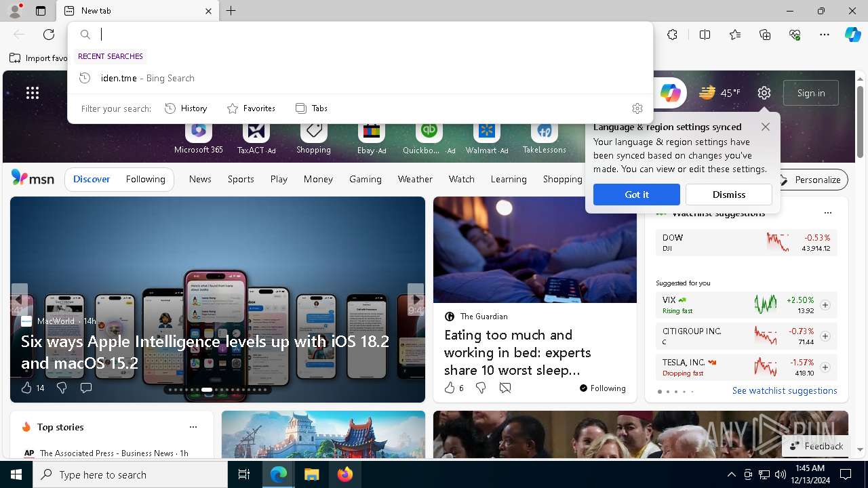Open watchlist card more options menu
Image resolution: width=868 pixels, height=488 pixels.
(827, 213)
